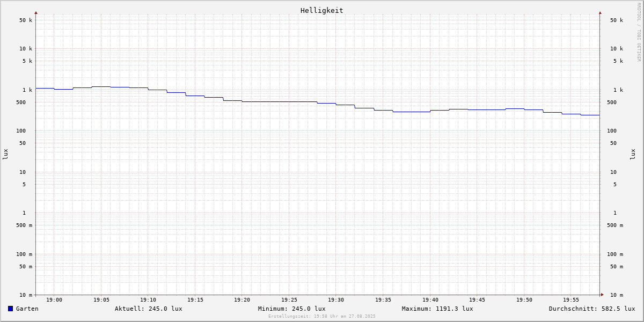Click the '50 k' label on left axis
This screenshot has height=322, width=644.
pyautogui.click(x=26, y=20)
